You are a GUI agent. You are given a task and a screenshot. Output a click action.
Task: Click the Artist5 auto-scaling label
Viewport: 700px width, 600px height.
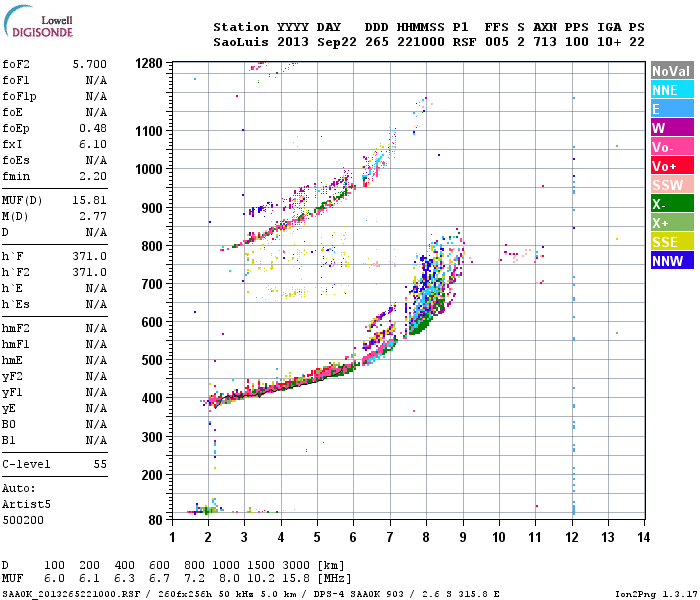point(26,504)
